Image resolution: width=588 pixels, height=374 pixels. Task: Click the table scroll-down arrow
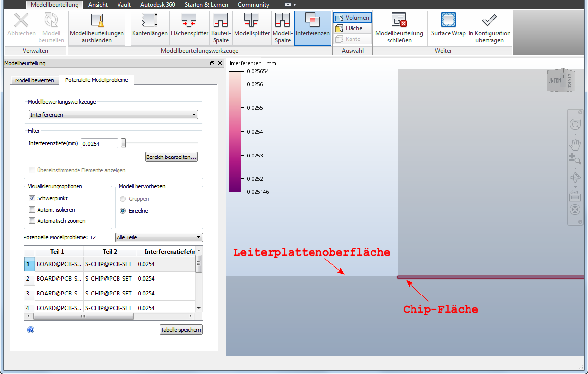pos(199,308)
